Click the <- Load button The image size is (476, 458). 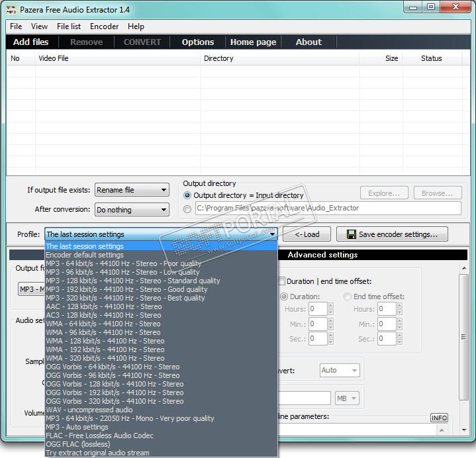pos(307,234)
